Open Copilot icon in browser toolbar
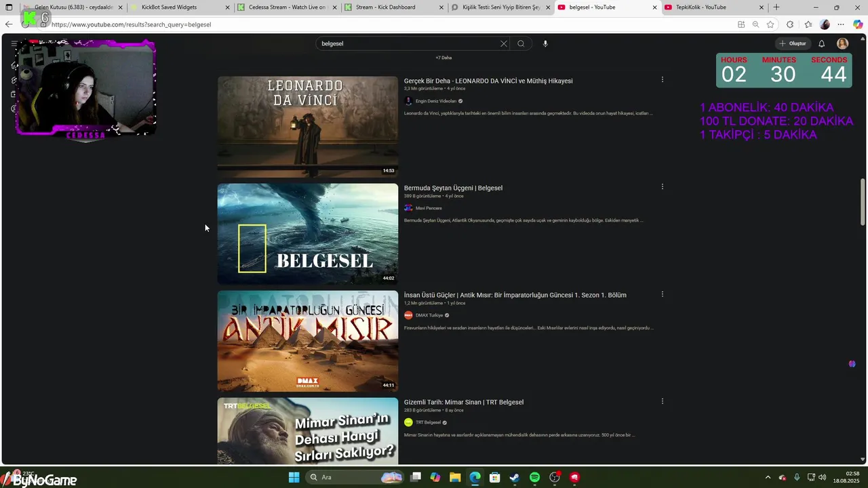 point(858,24)
